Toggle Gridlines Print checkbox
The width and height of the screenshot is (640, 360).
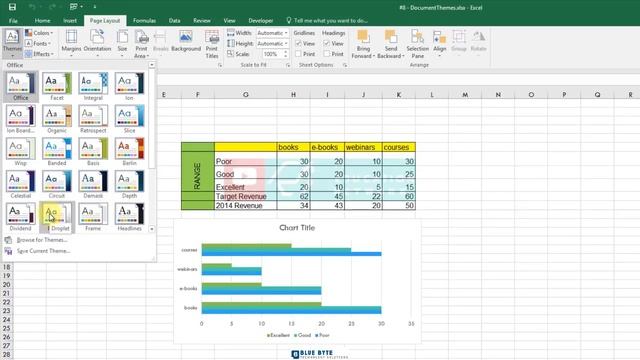tap(298, 54)
